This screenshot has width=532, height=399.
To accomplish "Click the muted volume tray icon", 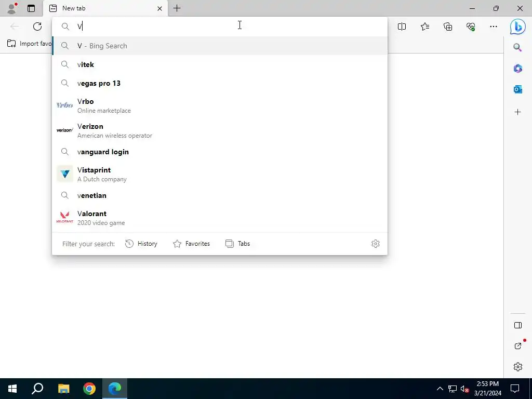I will [464, 389].
